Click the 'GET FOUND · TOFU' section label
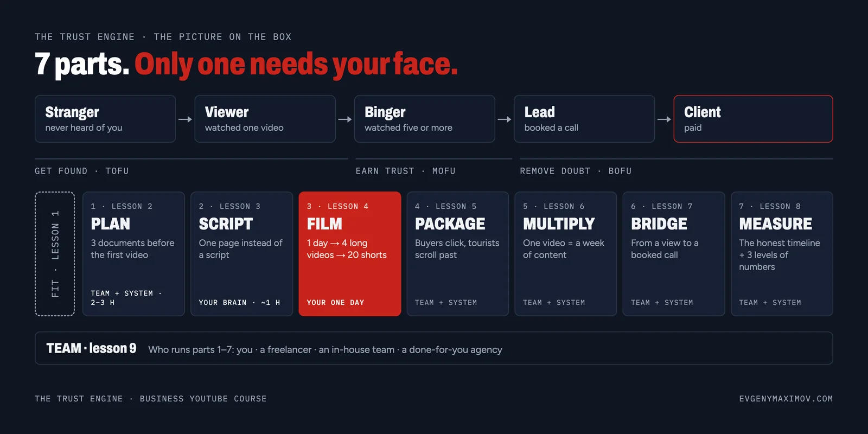 82,171
